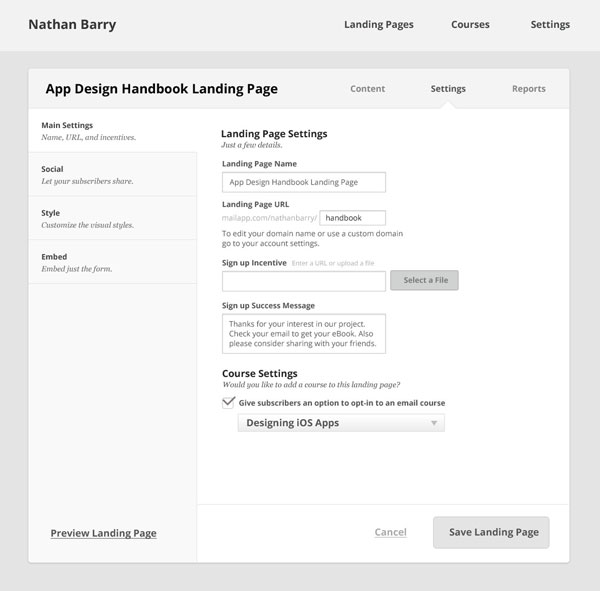The image size is (600, 591).
Task: Click the custom domain help text
Action: tap(312, 238)
